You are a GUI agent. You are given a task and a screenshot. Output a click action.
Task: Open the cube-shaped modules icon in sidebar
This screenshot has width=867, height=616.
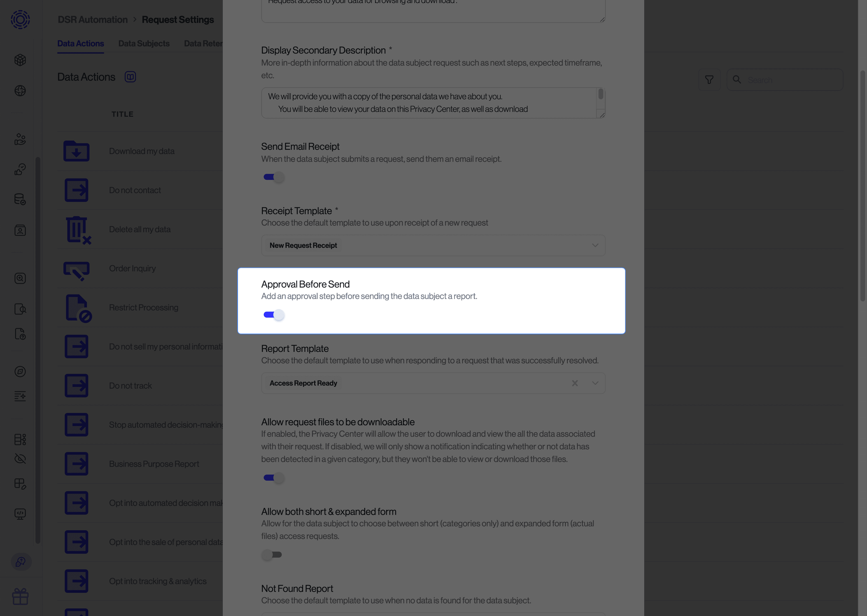tap(20, 60)
